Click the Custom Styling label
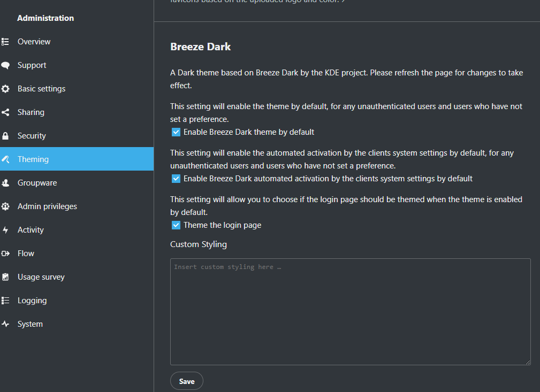Image resolution: width=540 pixels, height=392 pixels. coord(199,244)
